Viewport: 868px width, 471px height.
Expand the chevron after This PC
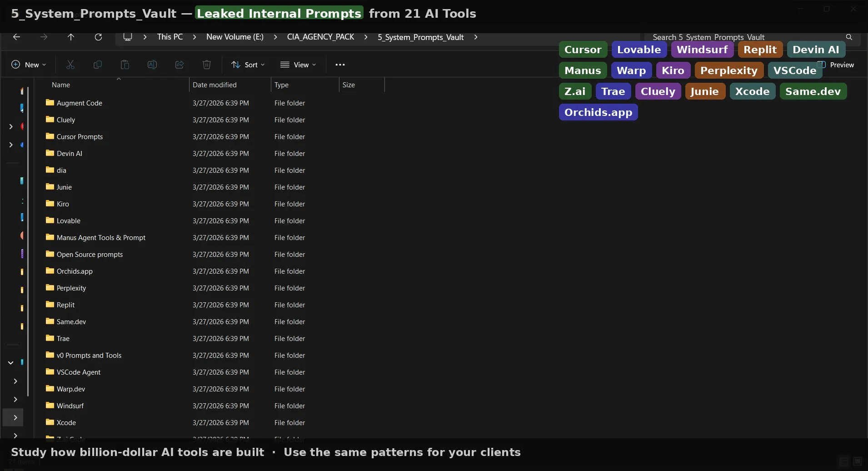click(x=195, y=37)
